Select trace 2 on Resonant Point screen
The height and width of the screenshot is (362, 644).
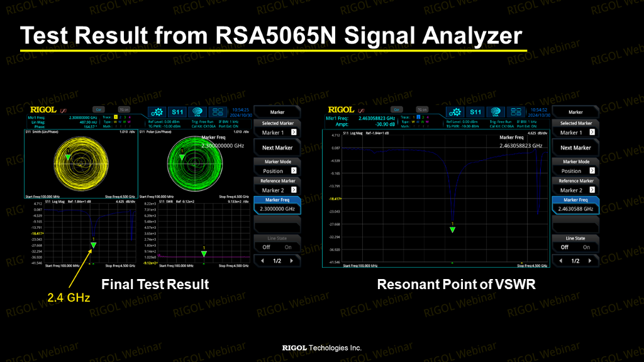[x=418, y=118]
